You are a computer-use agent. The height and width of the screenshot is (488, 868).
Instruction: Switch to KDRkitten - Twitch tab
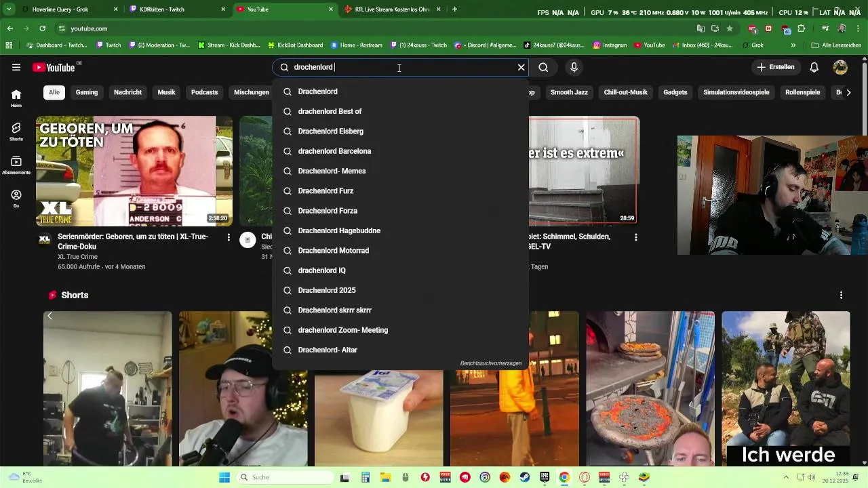click(176, 9)
